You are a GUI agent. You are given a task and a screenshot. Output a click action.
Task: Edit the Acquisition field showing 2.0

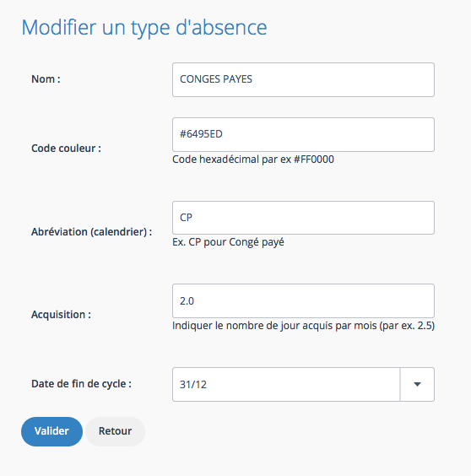(x=303, y=300)
